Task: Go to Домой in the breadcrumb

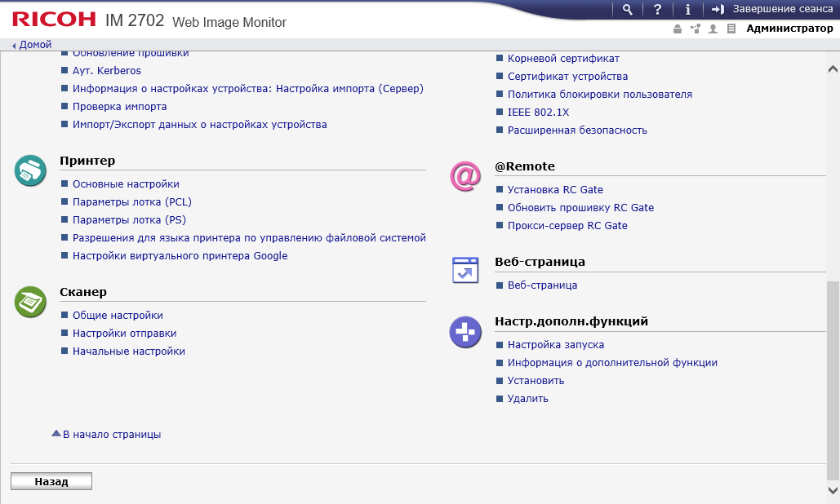Action: [x=35, y=45]
